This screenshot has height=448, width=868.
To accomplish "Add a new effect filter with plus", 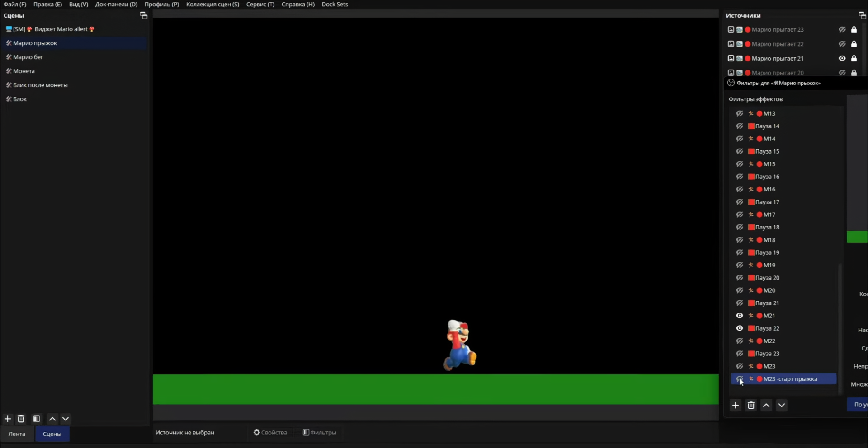I will click(736, 405).
